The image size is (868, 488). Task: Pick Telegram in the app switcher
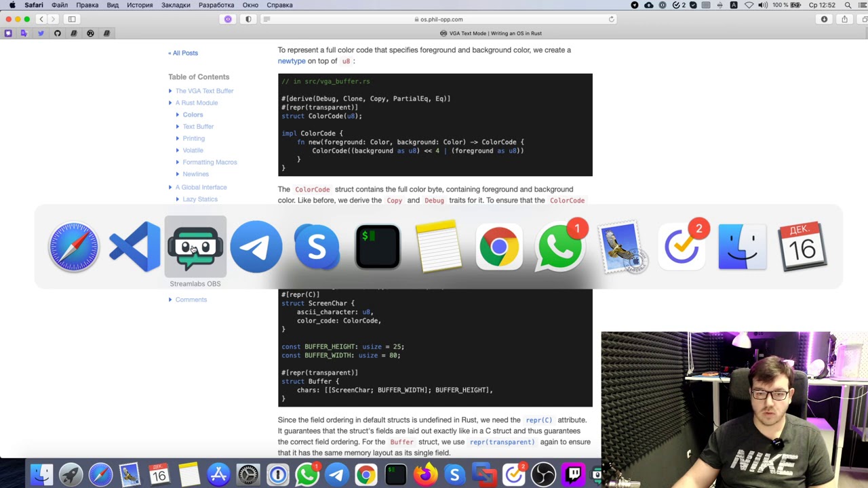pyautogui.click(x=256, y=246)
